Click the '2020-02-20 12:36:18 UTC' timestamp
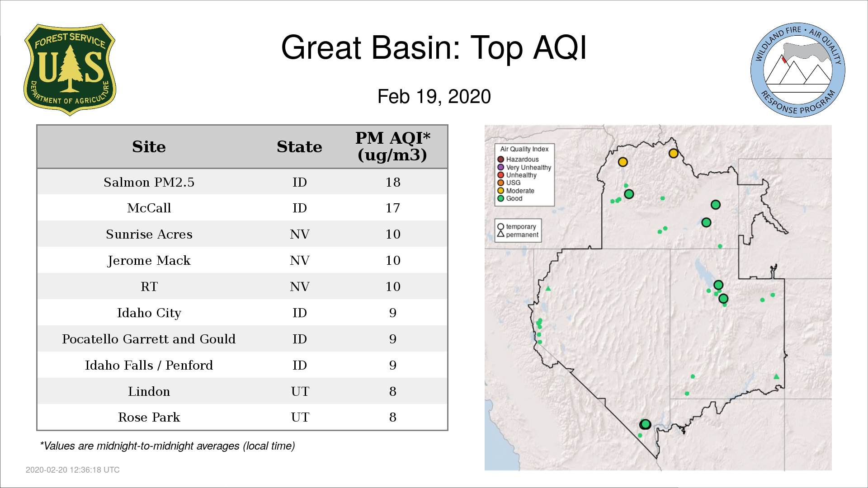The image size is (868, 488). coord(73,470)
